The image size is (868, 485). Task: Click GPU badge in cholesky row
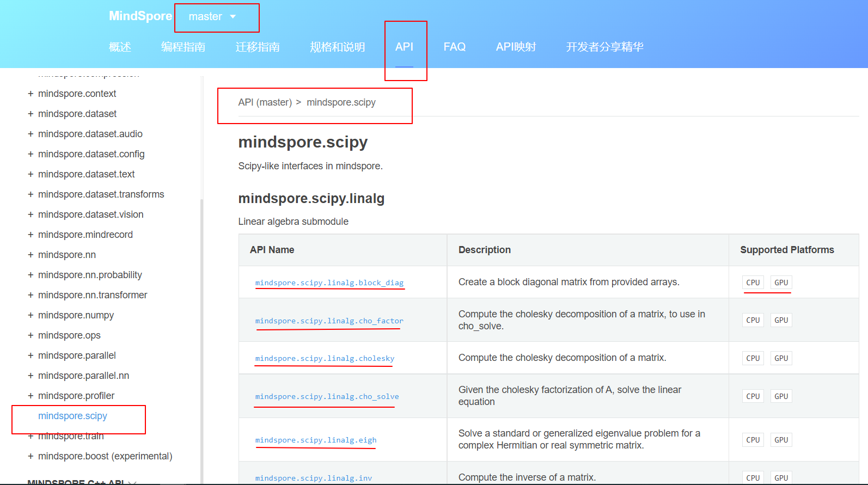point(781,358)
